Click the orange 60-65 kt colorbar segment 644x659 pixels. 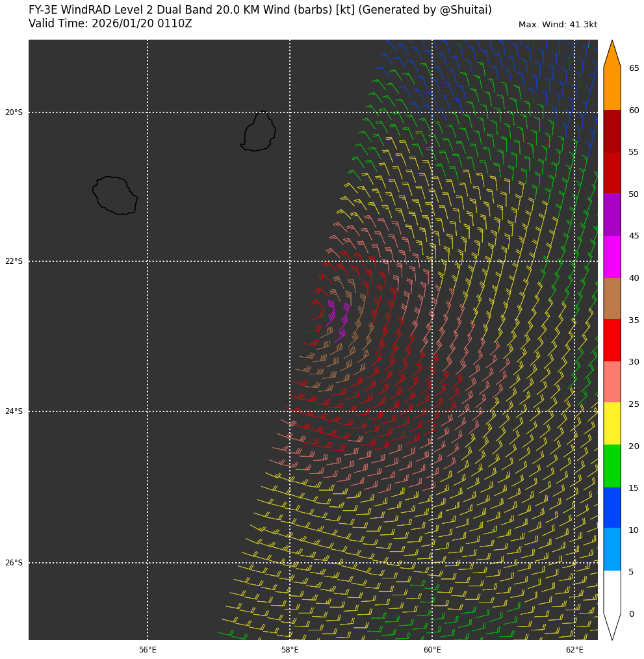coord(612,88)
